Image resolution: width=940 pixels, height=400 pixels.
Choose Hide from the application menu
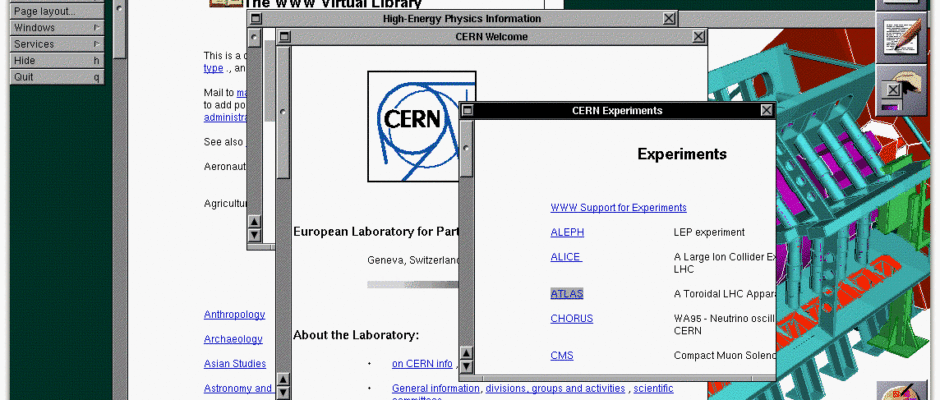click(x=57, y=60)
